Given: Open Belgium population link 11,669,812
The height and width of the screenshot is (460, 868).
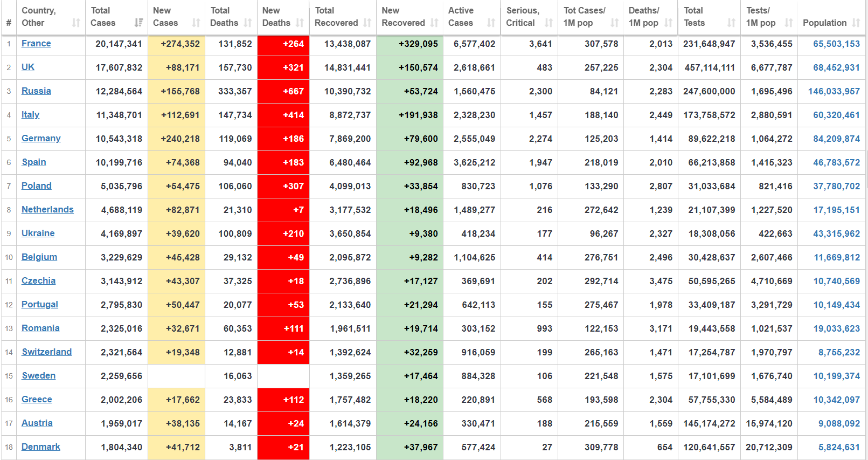Looking at the screenshot, I should coord(837,257).
